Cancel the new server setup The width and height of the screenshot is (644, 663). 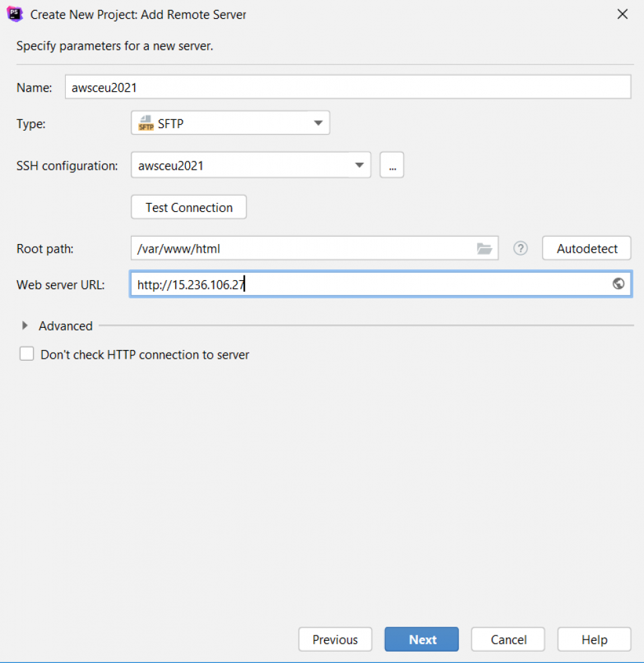point(507,639)
